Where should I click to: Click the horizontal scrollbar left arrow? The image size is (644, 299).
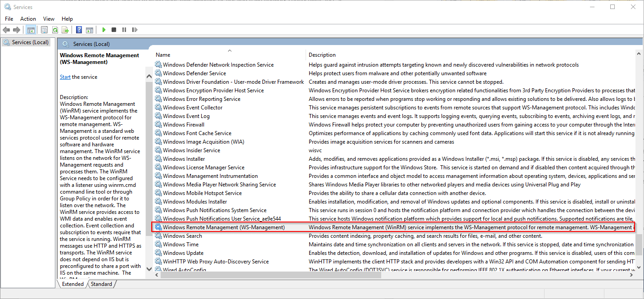(x=157, y=275)
